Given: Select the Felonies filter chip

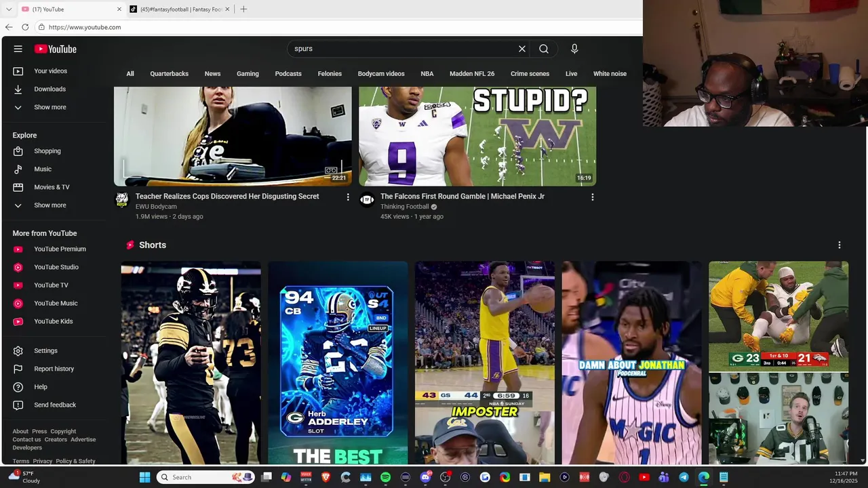Looking at the screenshot, I should coord(330,74).
